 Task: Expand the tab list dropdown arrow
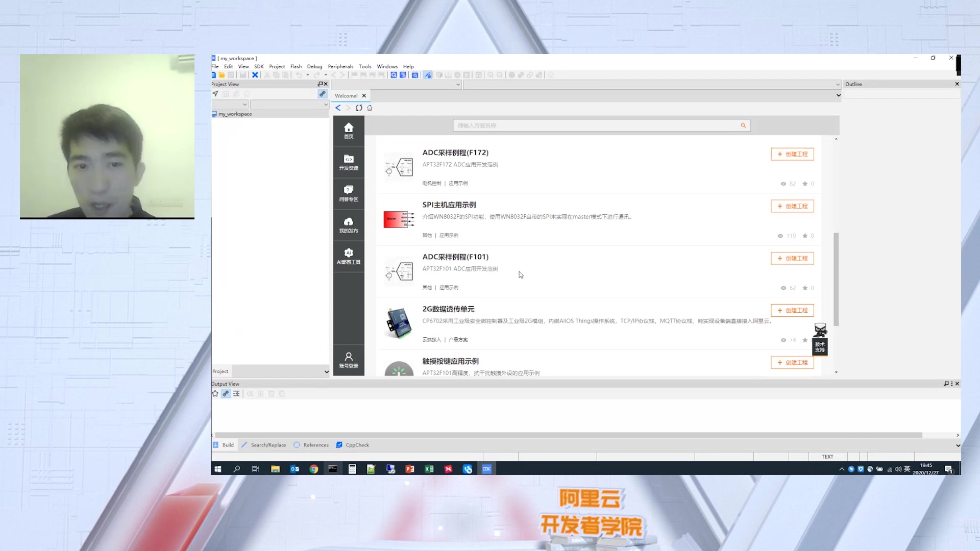click(x=838, y=95)
